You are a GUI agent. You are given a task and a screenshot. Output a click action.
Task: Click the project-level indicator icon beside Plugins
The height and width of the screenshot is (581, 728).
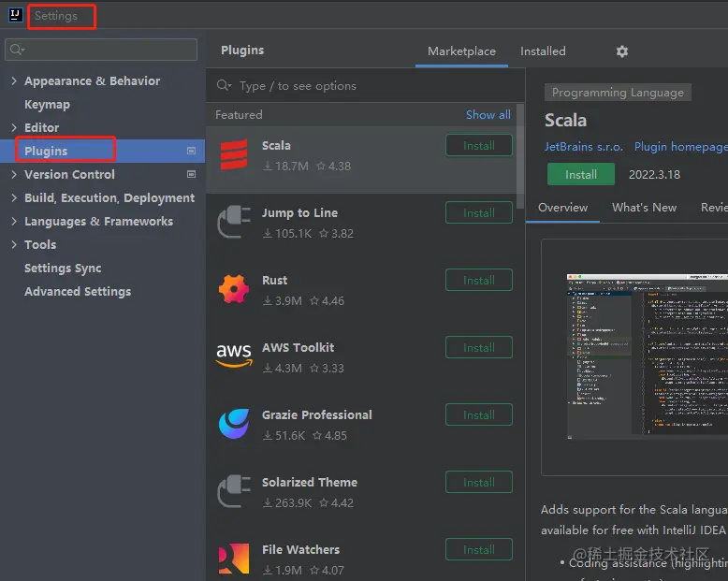point(191,151)
